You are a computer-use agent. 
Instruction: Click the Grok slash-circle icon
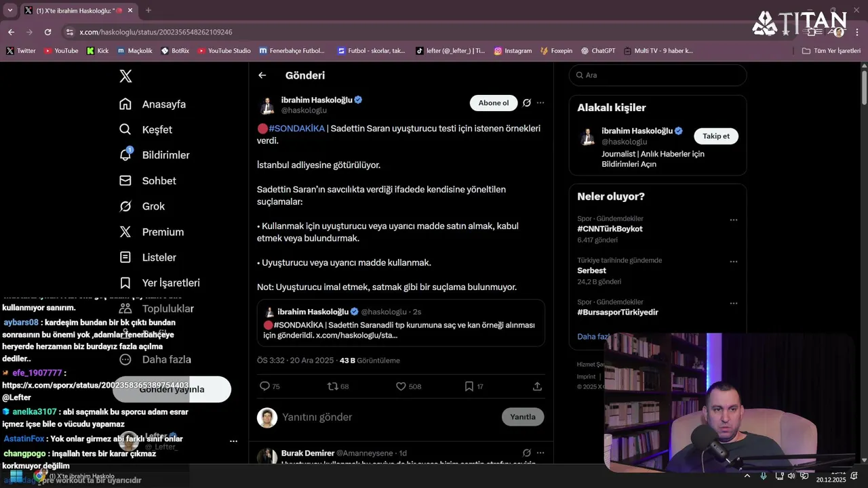pos(125,206)
